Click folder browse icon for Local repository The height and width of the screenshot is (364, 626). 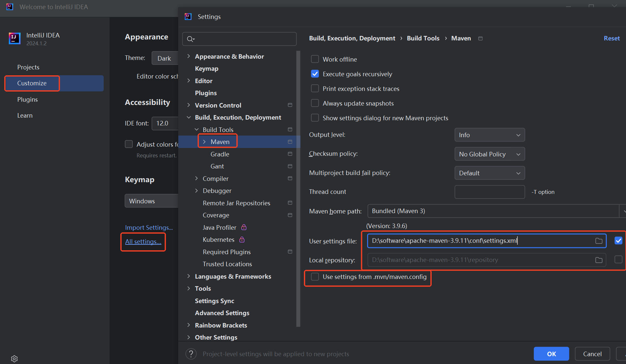[599, 260]
